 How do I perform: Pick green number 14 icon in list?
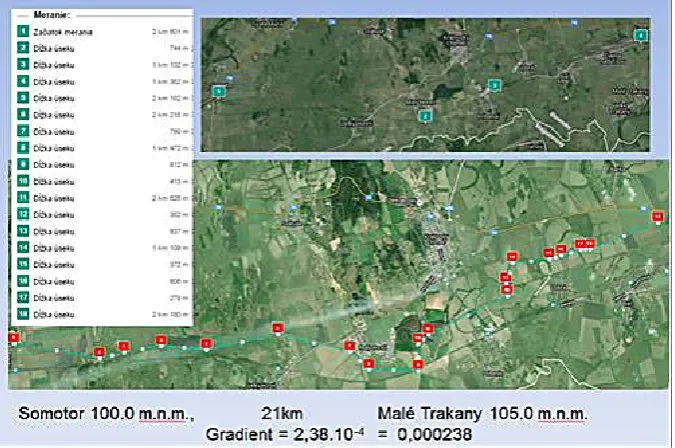point(23,247)
